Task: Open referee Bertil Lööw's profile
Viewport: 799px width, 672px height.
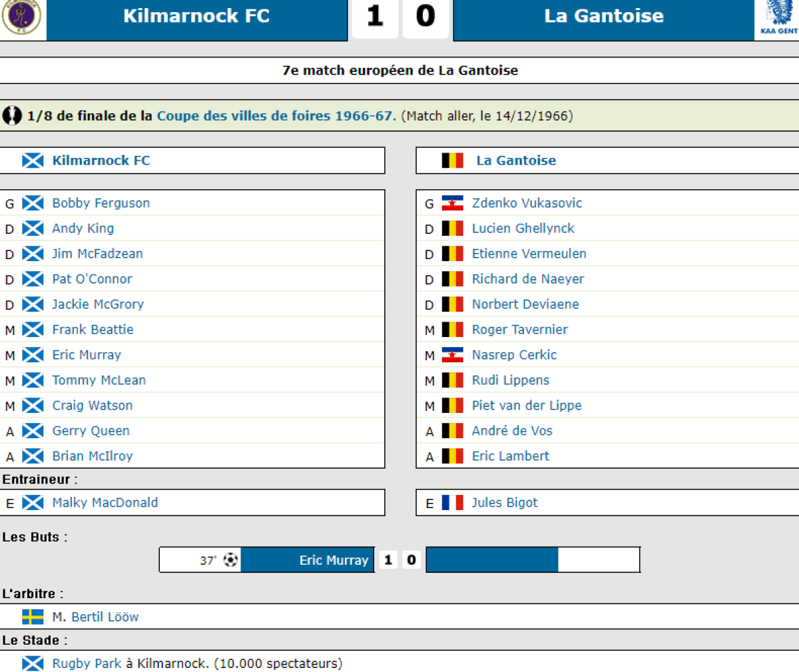Action: point(105,617)
